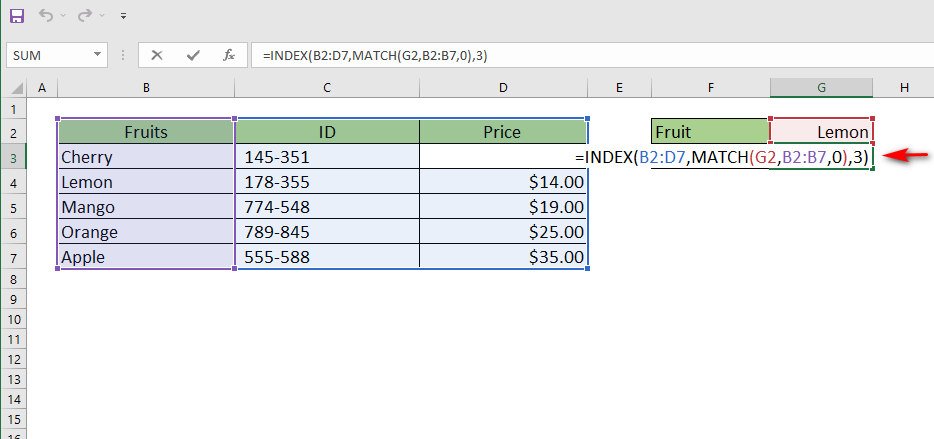Click the Mango cell
Viewport: 934px width, 439px height.
point(146,207)
